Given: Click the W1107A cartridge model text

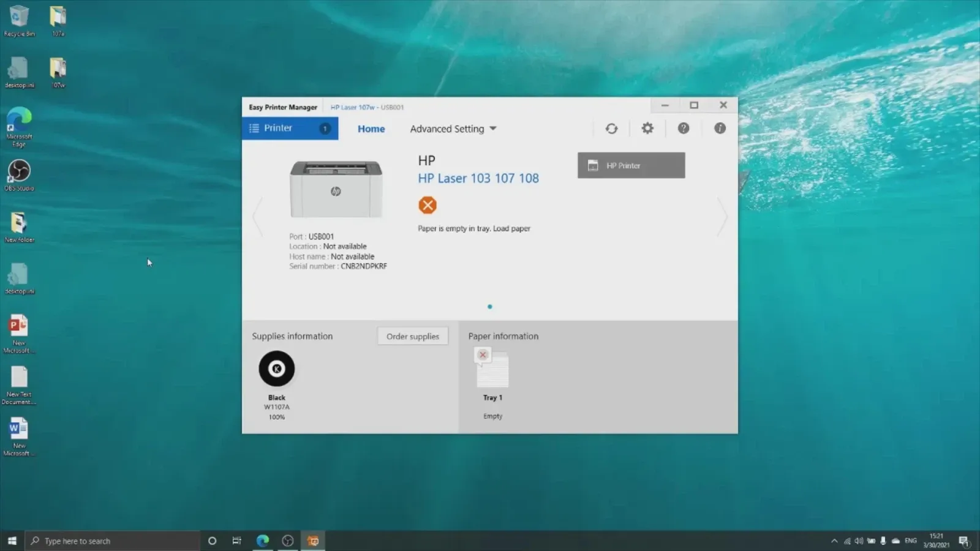Looking at the screenshot, I should pos(277,407).
